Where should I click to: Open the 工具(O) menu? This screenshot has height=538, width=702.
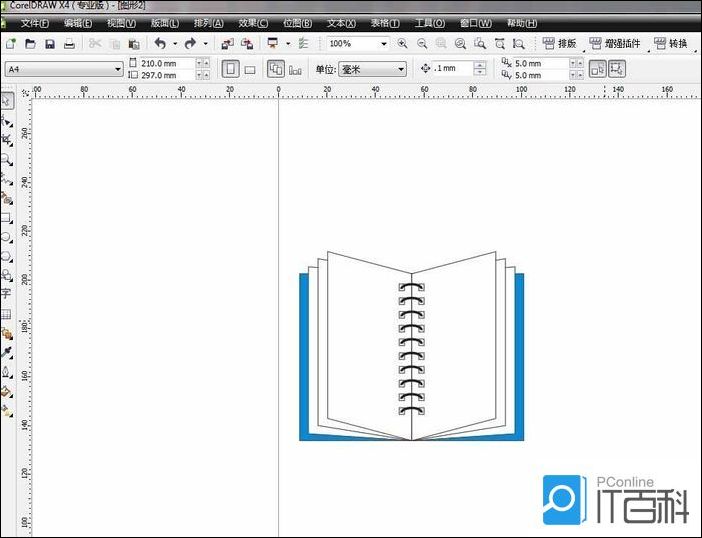(429, 23)
